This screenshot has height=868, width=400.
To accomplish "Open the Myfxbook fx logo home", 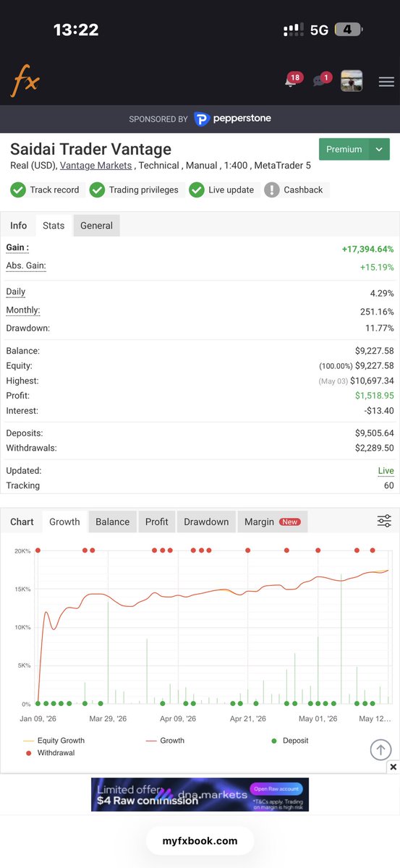I will 25,82.
